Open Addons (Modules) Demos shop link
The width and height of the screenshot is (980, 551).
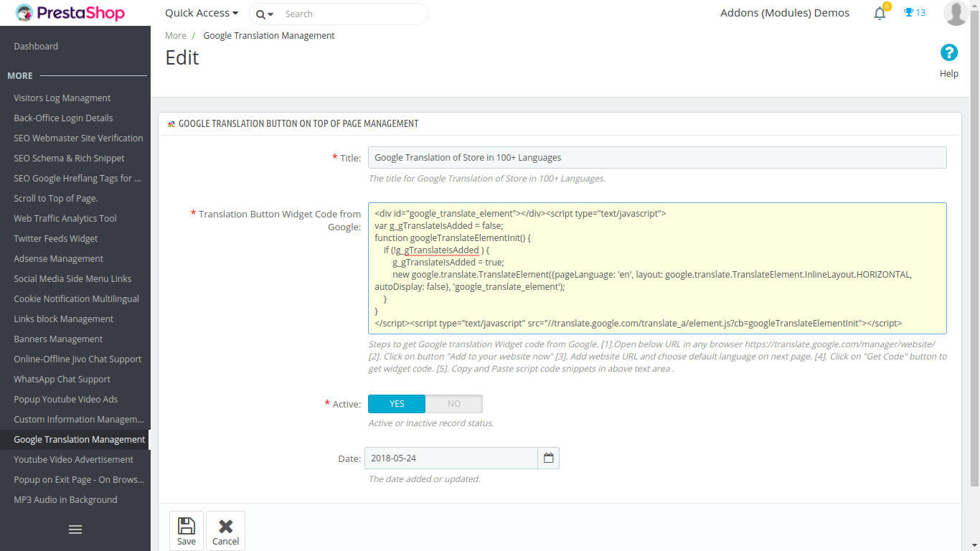[x=785, y=13]
